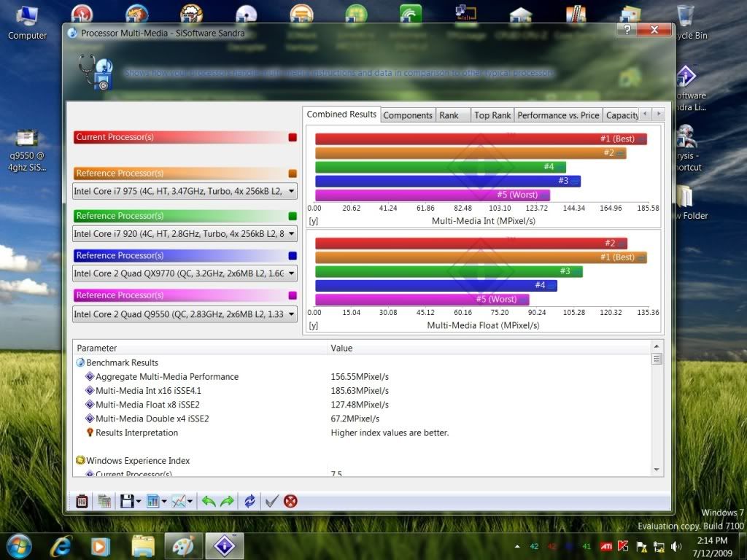Show hidden tray icons with the arrow

point(518,547)
